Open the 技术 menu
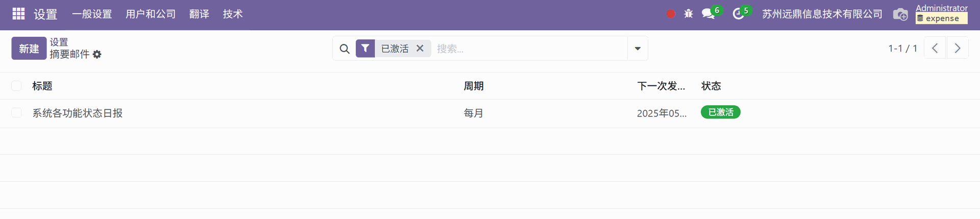The width and height of the screenshot is (980, 219). tap(233, 14)
